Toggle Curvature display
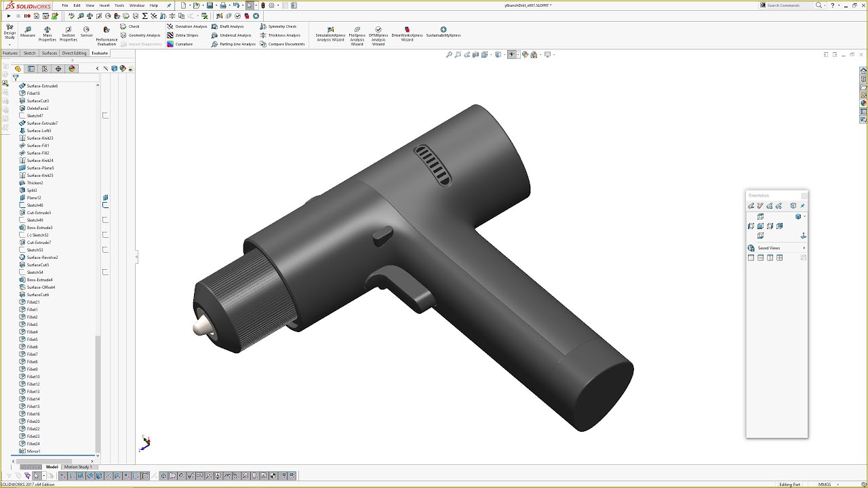 (x=180, y=44)
